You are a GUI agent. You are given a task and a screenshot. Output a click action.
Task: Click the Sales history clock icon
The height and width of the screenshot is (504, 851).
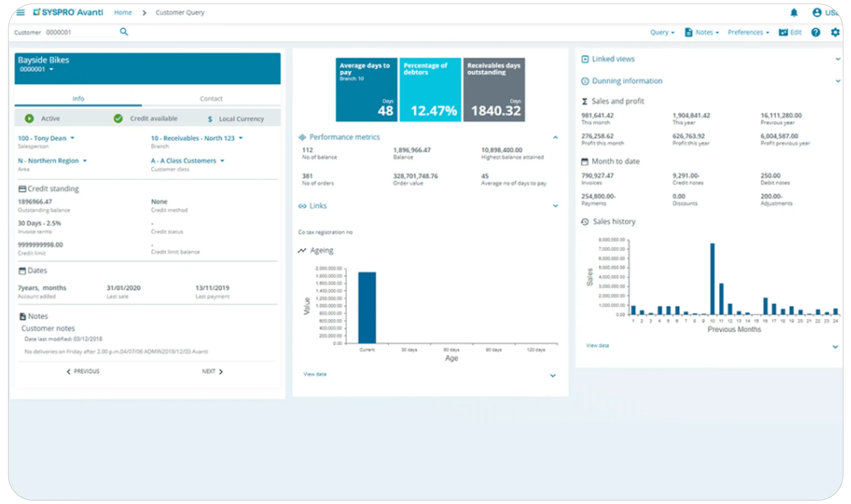click(585, 222)
